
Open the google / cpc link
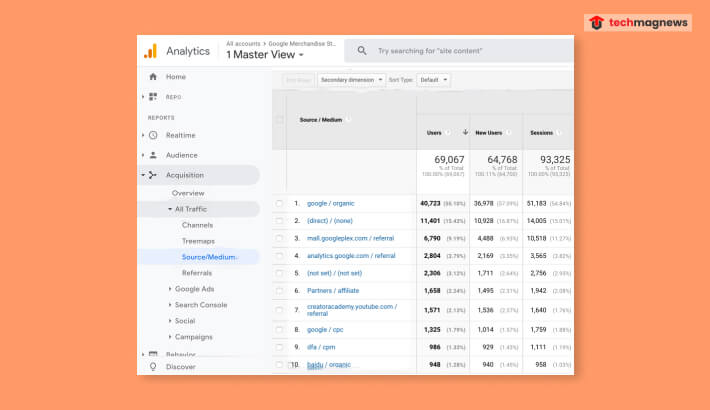(325, 329)
